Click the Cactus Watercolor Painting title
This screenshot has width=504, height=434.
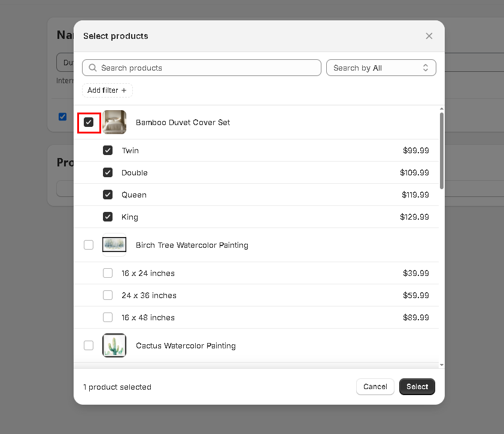pyautogui.click(x=186, y=346)
